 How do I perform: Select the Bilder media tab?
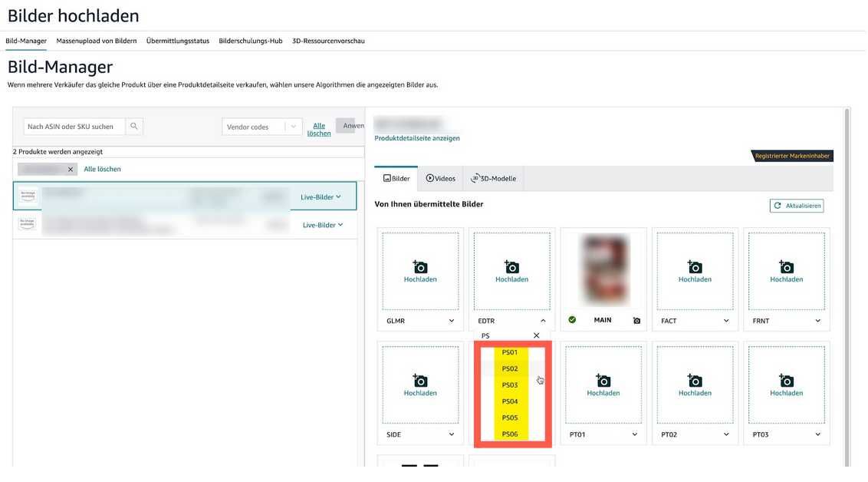coord(396,178)
